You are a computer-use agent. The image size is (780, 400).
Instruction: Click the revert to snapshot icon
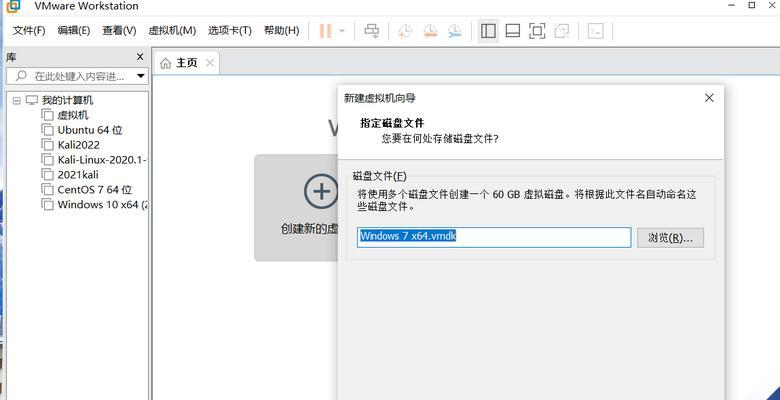(x=430, y=31)
